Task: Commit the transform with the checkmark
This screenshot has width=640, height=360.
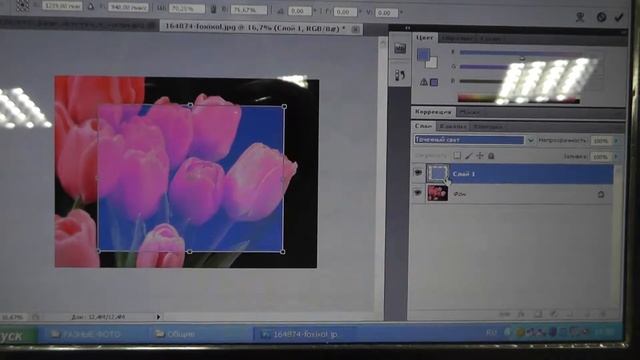Action: click(x=619, y=17)
